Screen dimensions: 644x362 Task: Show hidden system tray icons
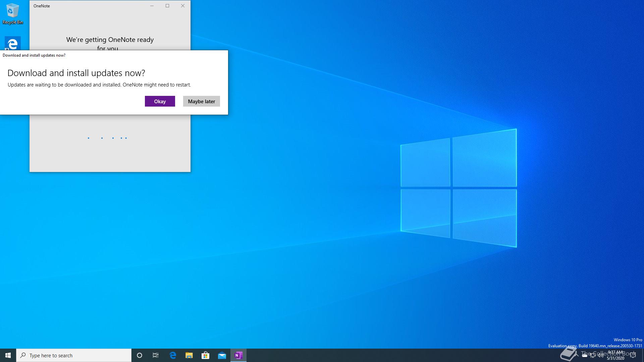tap(577, 355)
